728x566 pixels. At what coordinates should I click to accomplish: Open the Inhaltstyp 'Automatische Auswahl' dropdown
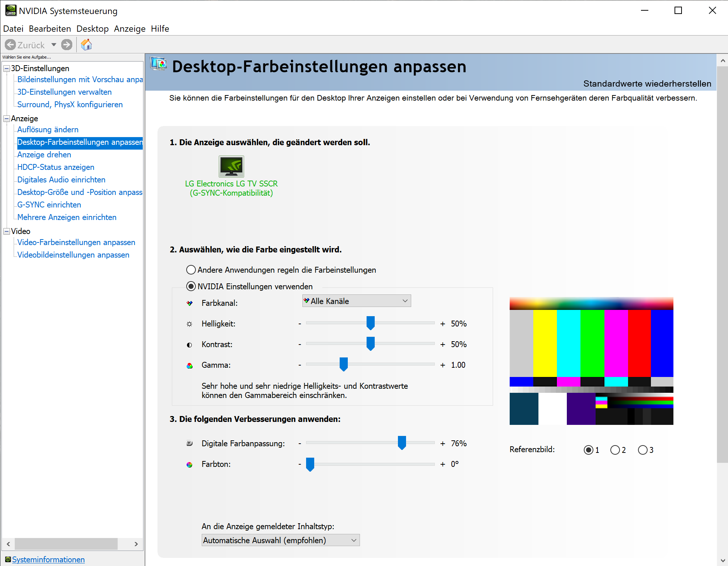click(280, 540)
